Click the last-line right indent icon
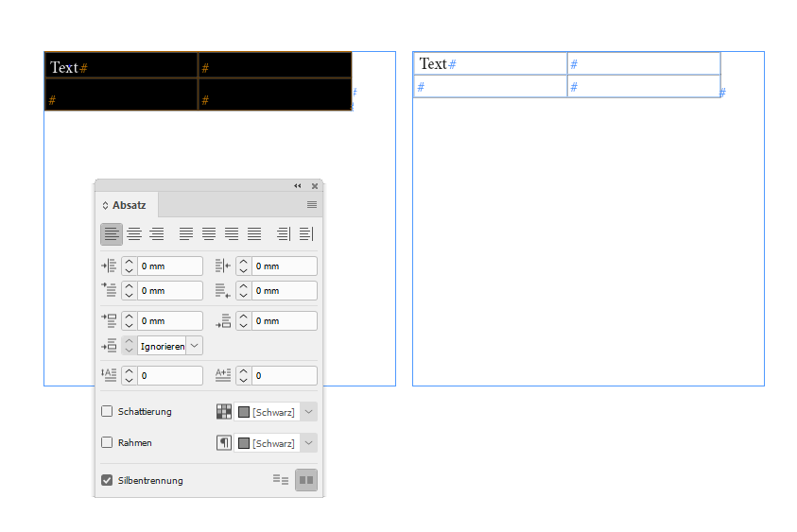Screen dimensions: 797x532 pos(222,291)
